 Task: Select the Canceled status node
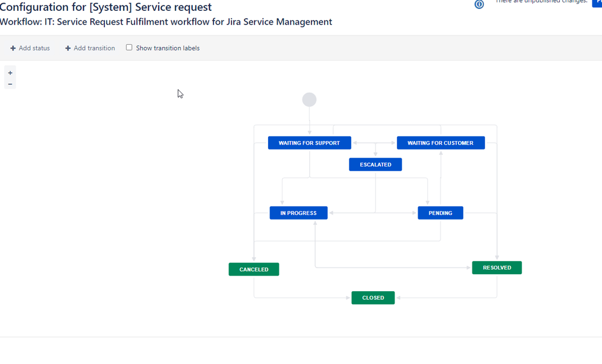pyautogui.click(x=254, y=269)
